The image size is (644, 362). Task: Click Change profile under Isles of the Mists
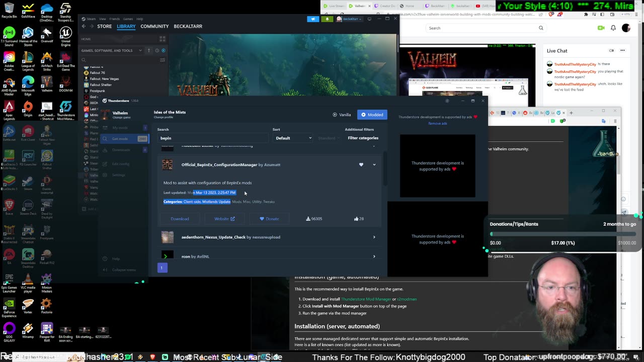click(x=164, y=117)
